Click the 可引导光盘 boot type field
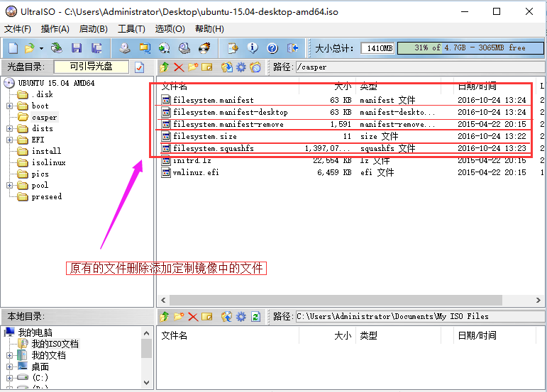 pos(92,67)
